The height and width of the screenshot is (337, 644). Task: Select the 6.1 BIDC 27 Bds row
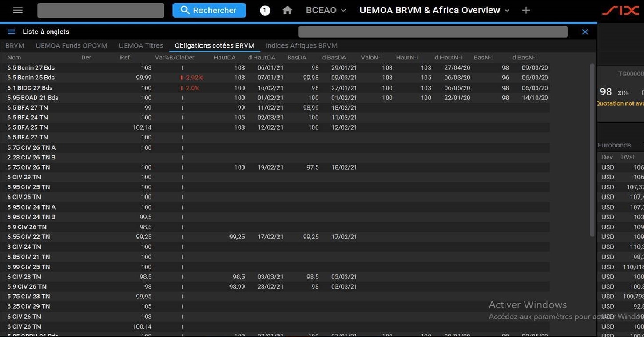(275, 88)
